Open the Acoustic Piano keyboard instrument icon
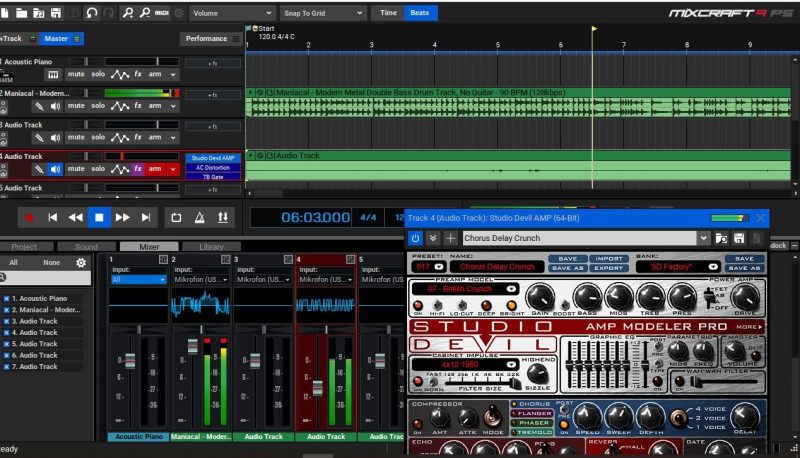This screenshot has height=458, width=800. click(53, 74)
